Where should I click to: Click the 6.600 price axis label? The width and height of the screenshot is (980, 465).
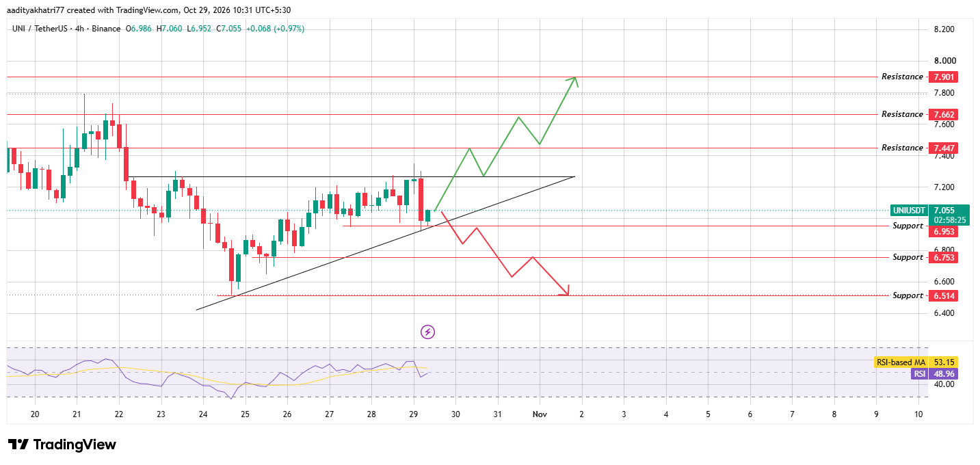(x=944, y=281)
